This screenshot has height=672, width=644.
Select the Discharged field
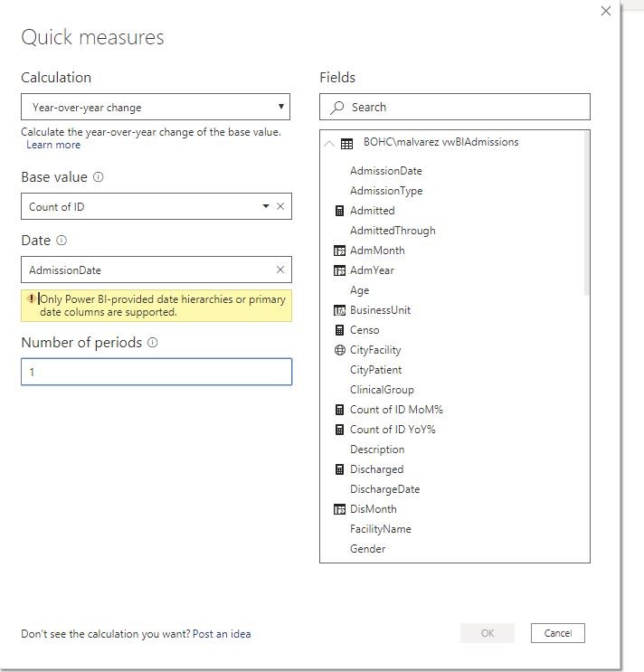point(376,469)
